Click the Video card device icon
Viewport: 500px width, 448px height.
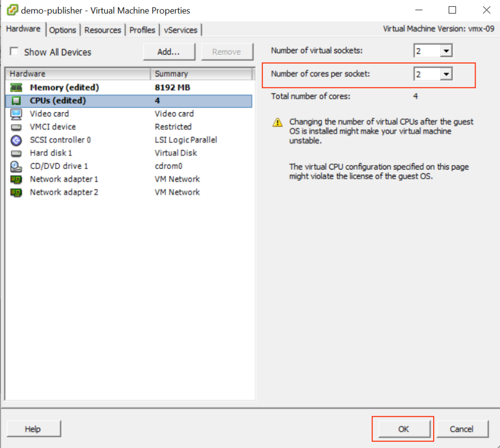click(x=15, y=113)
